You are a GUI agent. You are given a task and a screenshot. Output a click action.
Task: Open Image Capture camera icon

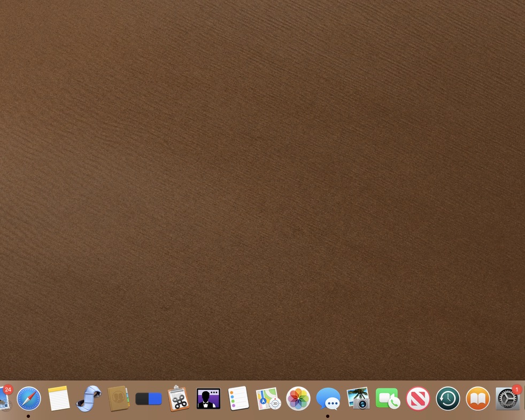(358, 398)
